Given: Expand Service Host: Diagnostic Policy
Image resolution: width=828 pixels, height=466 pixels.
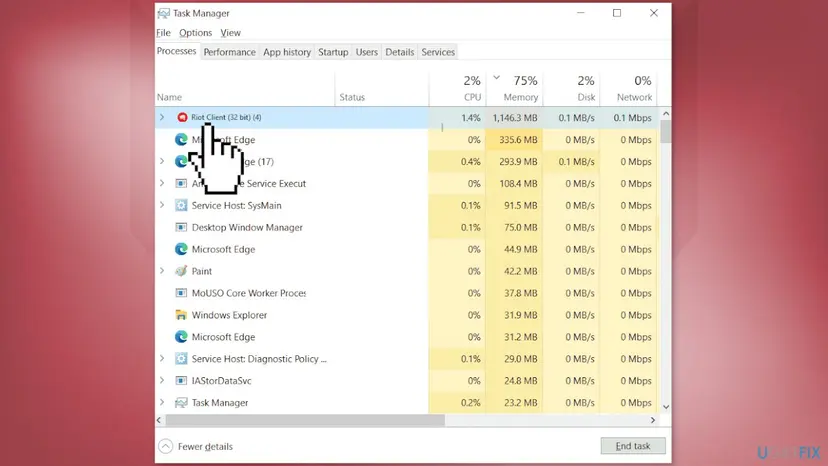Looking at the screenshot, I should coord(162,359).
